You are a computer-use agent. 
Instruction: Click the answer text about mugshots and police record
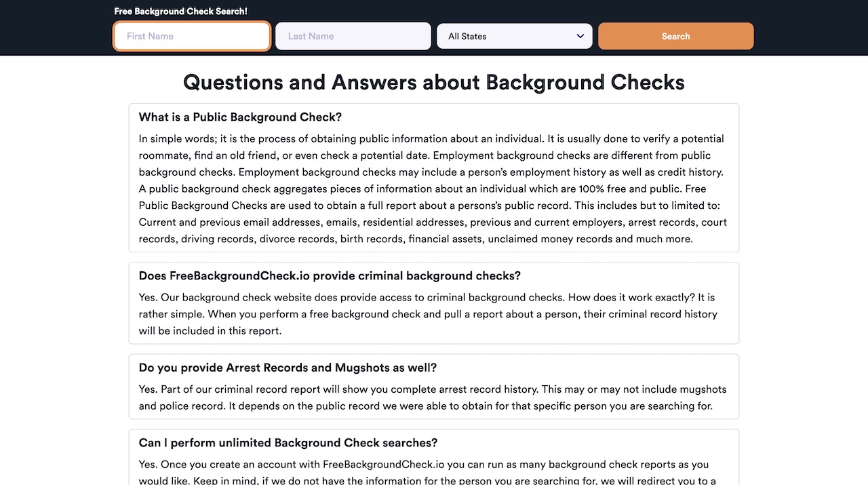click(433, 397)
